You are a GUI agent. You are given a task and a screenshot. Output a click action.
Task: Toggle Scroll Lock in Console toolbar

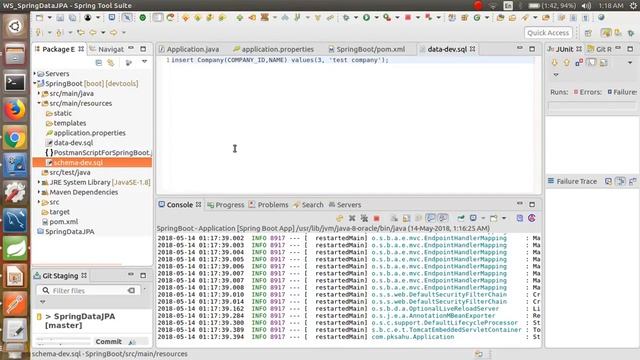click(x=406, y=218)
